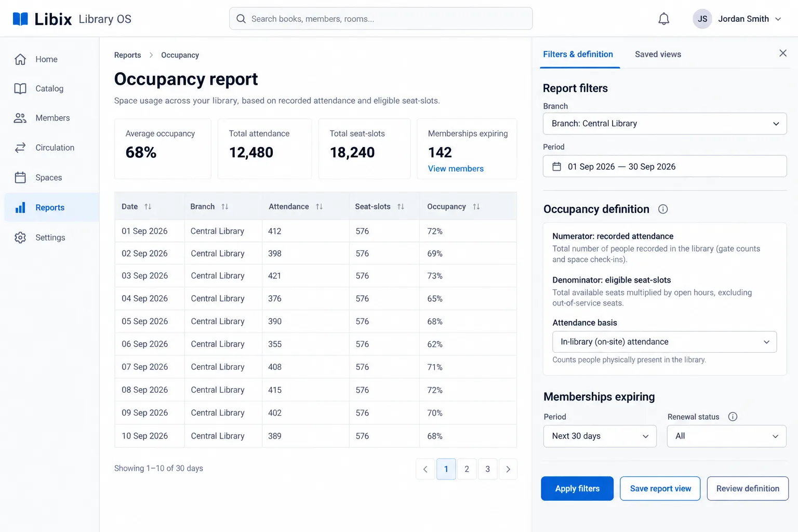
Task: Click Save report view button
Action: click(x=660, y=489)
